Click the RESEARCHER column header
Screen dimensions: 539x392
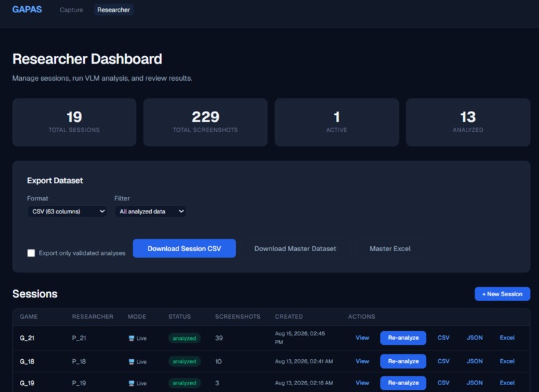(92, 316)
